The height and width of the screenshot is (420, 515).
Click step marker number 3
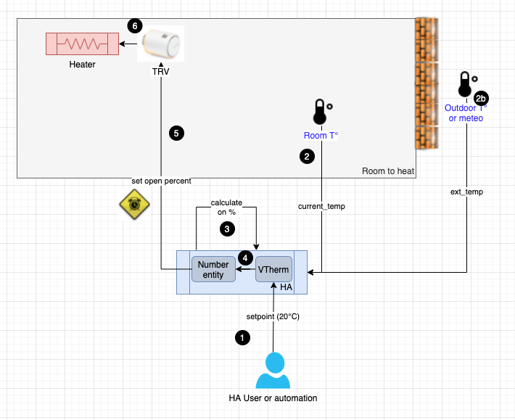click(x=227, y=228)
